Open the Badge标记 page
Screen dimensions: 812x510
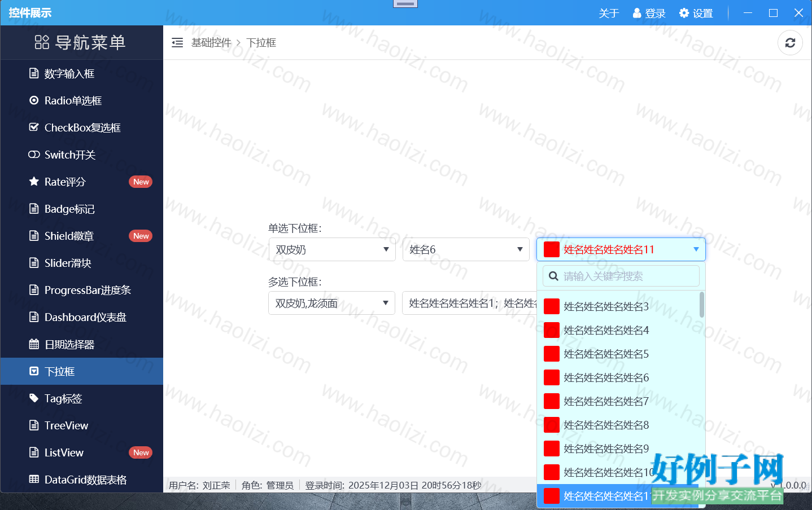click(x=82, y=209)
